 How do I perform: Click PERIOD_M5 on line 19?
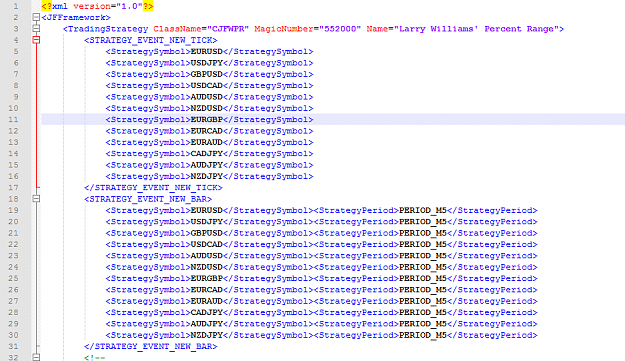423,210
